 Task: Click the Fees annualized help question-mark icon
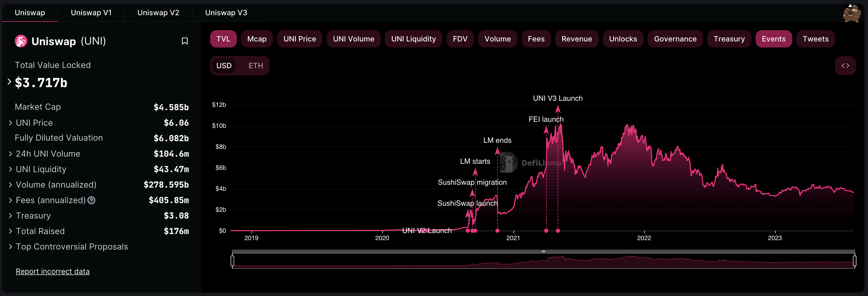[x=91, y=200]
